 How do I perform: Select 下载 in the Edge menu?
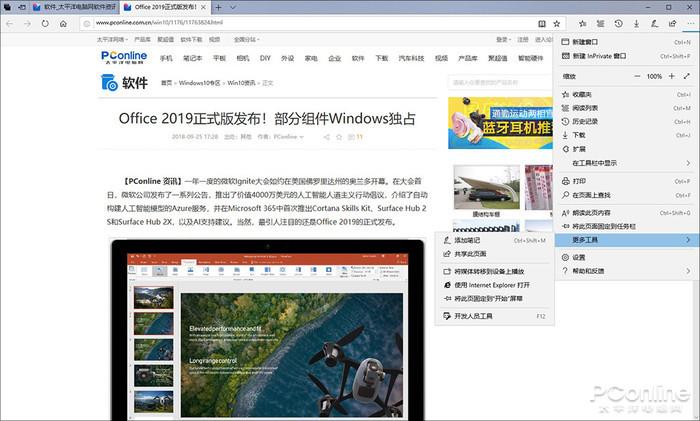pos(625,135)
